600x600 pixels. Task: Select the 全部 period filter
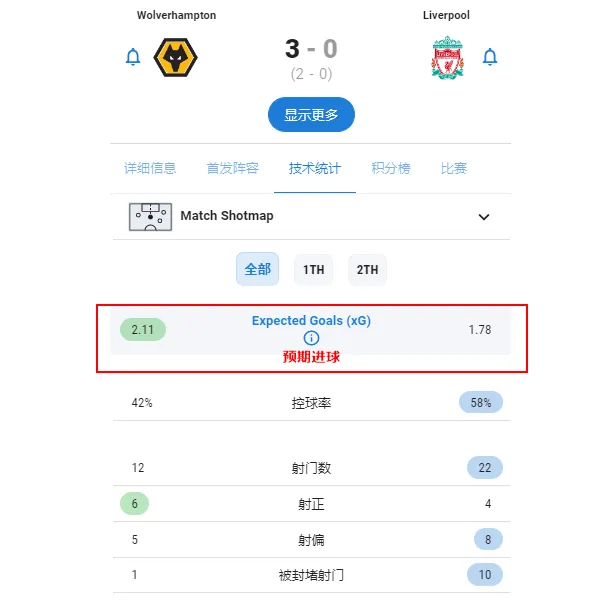(x=258, y=269)
